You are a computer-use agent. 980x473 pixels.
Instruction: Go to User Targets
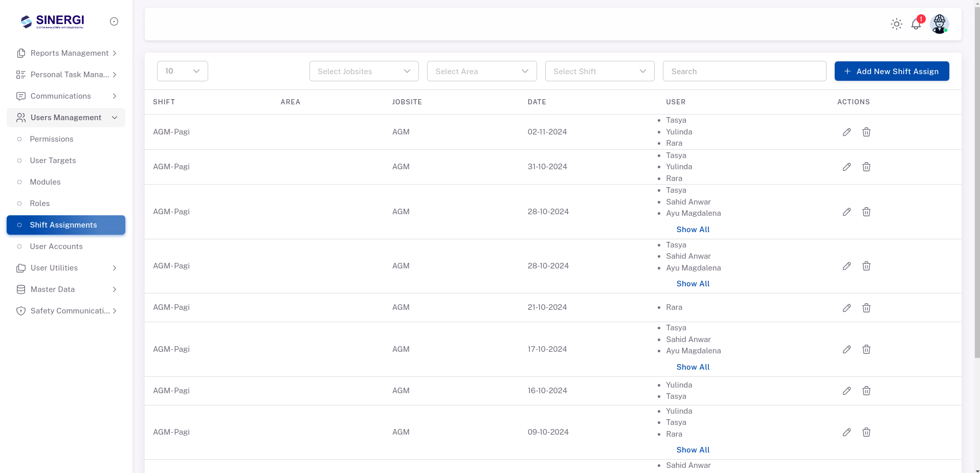(66, 161)
